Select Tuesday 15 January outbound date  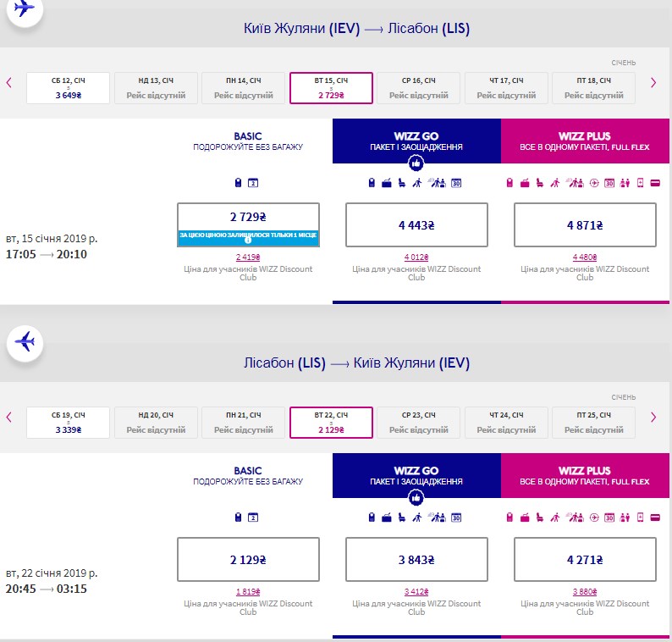coord(331,88)
